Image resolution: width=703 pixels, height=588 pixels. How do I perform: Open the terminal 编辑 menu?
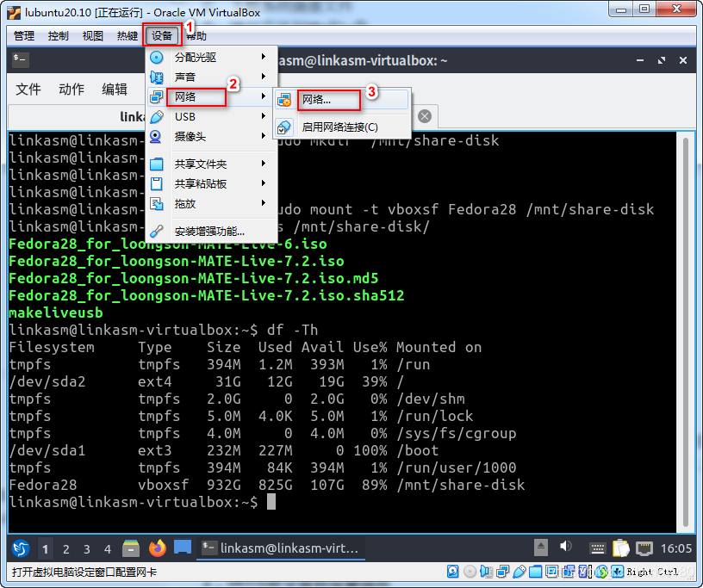(115, 90)
